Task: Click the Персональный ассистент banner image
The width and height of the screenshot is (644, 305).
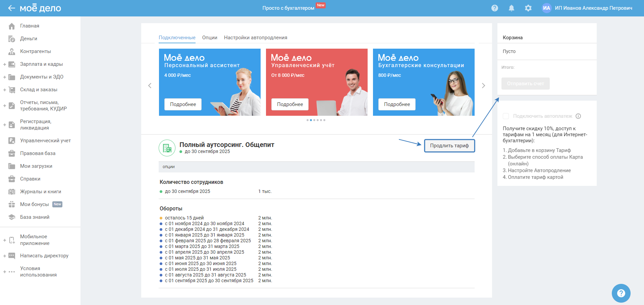Action: click(x=210, y=82)
